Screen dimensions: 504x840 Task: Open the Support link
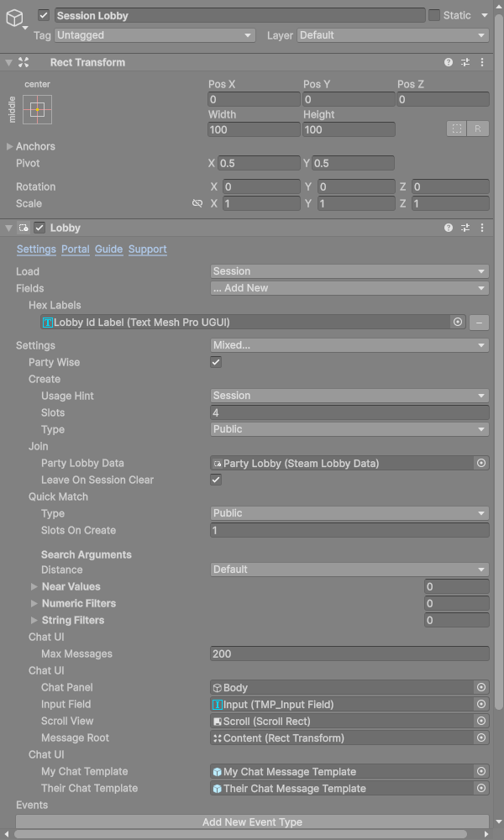pos(147,249)
